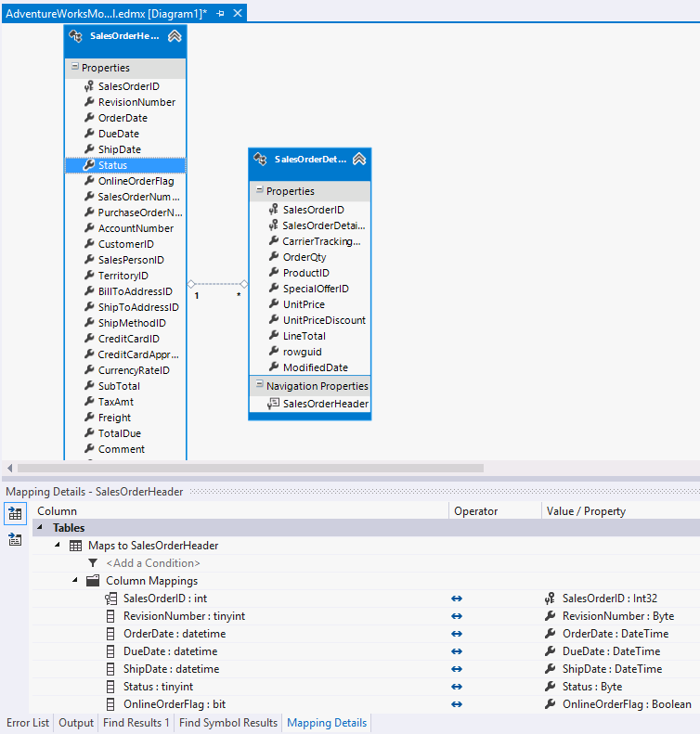
Task: Close the AdventureWorks edmx diagram tab
Action: tap(238, 13)
